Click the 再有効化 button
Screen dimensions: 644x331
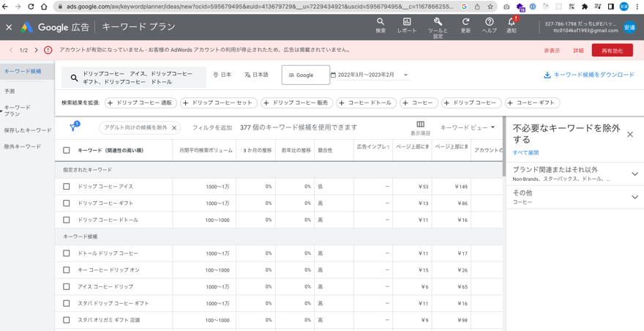click(612, 51)
